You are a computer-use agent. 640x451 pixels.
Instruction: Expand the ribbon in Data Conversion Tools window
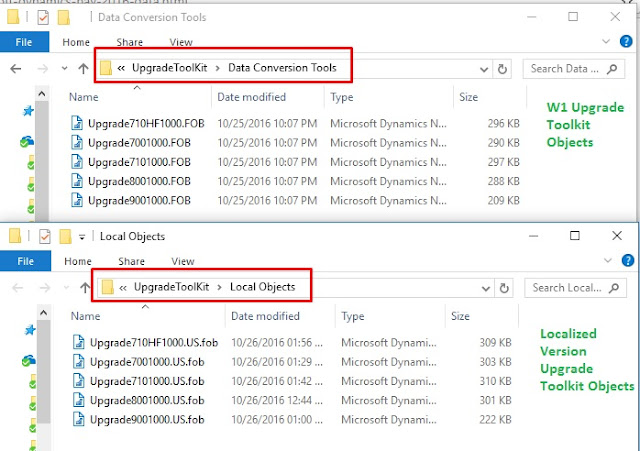[606, 41]
